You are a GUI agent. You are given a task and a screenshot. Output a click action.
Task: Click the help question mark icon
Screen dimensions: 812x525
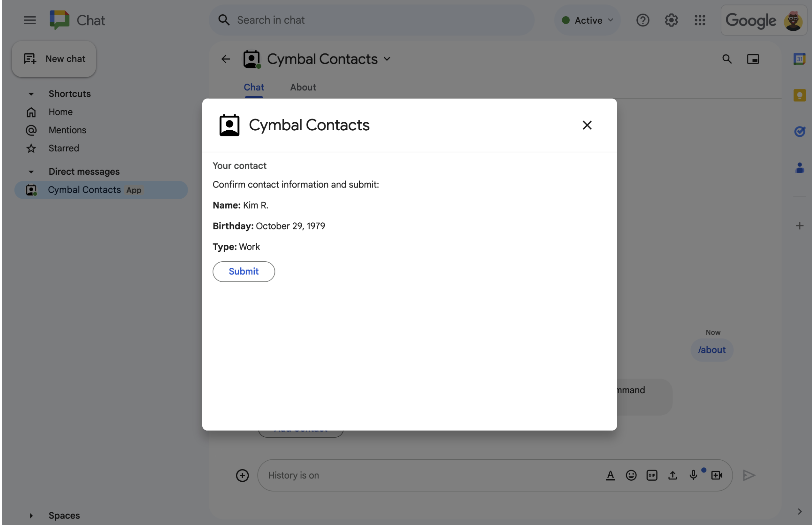click(x=642, y=20)
